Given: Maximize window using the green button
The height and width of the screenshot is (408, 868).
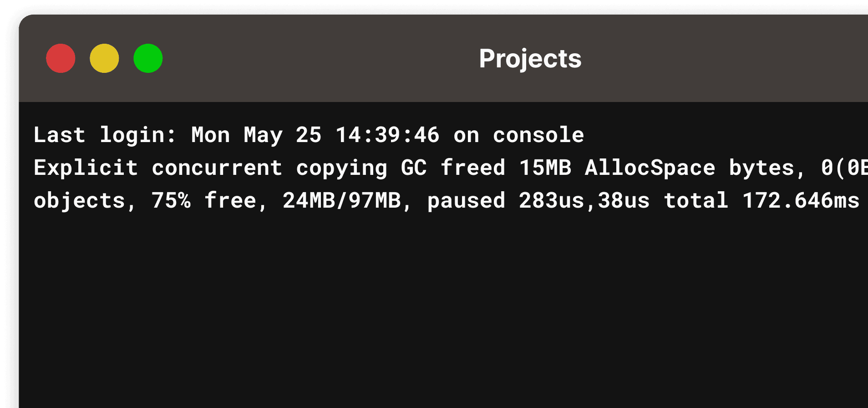Looking at the screenshot, I should pos(148,58).
